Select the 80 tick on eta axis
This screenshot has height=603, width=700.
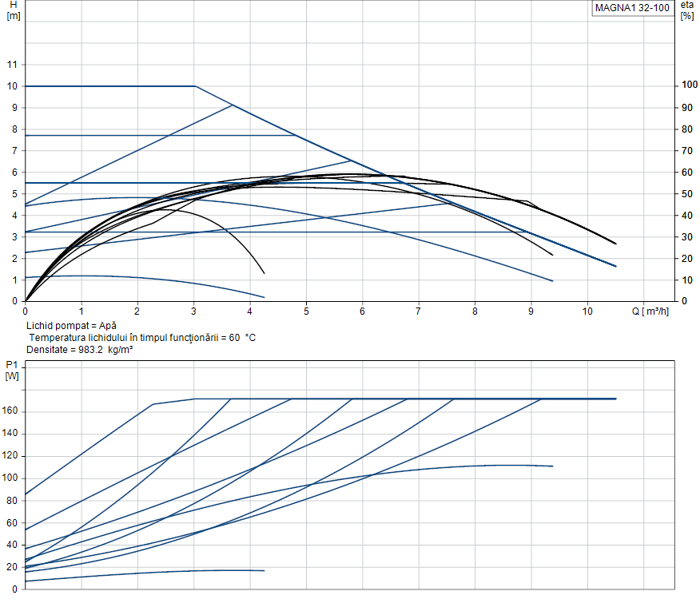686,129
